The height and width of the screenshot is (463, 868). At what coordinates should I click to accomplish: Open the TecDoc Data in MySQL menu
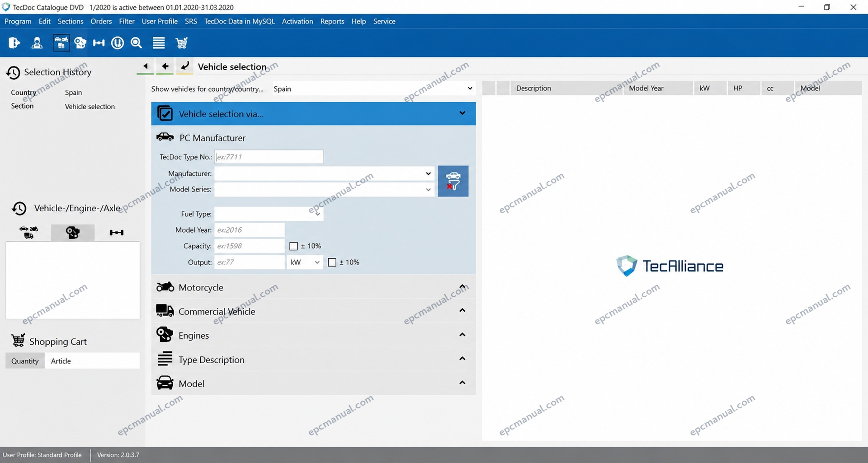tap(239, 21)
